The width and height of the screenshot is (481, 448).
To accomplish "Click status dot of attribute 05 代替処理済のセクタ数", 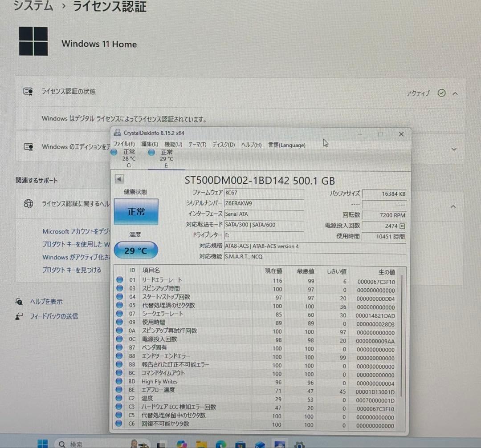I will pyautogui.click(x=120, y=305).
